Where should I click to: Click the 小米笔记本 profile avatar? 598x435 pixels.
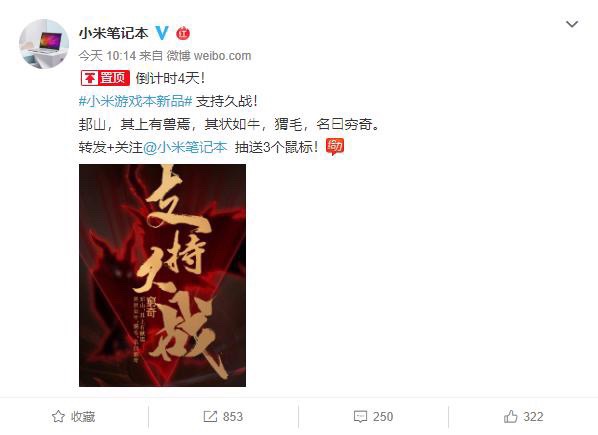pyautogui.click(x=44, y=44)
